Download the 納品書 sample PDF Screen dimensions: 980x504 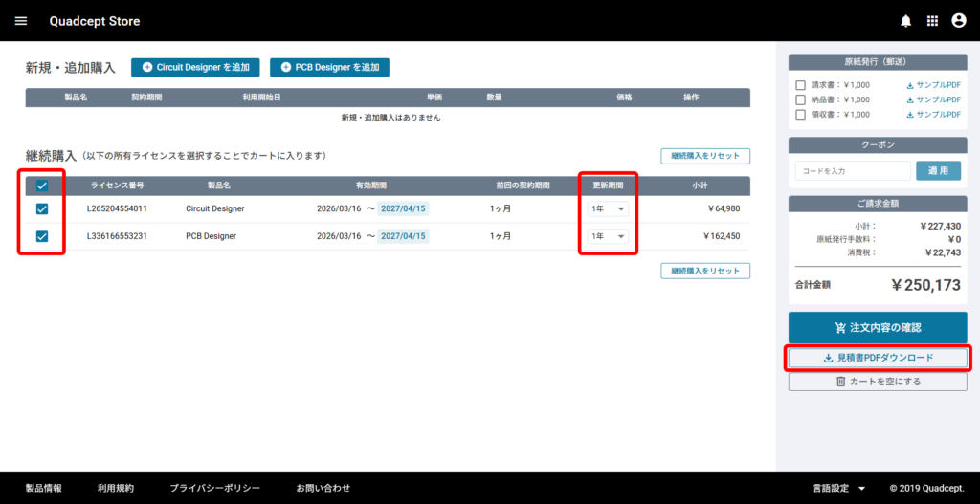[x=933, y=99]
